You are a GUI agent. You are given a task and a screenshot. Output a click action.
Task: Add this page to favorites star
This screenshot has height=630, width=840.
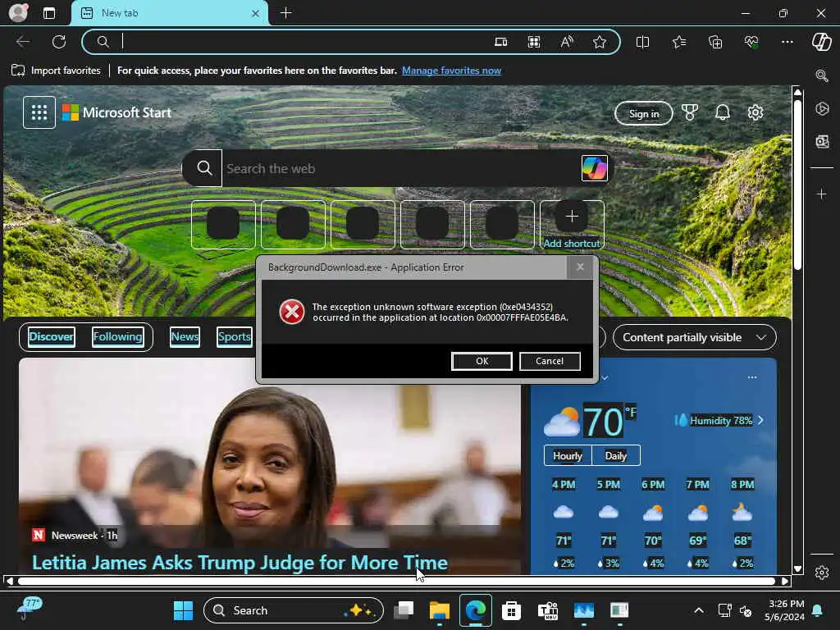pyautogui.click(x=600, y=42)
